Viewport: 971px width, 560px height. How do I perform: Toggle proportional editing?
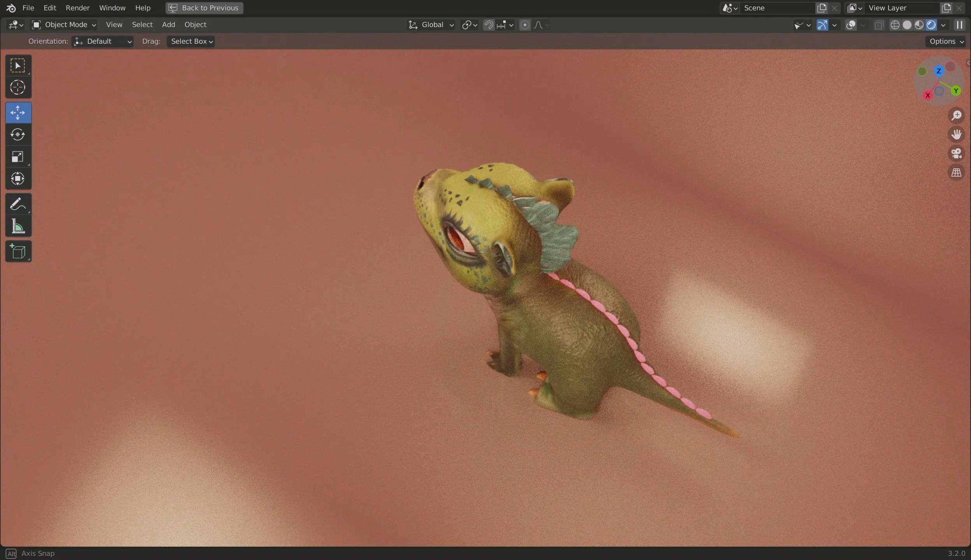(525, 25)
